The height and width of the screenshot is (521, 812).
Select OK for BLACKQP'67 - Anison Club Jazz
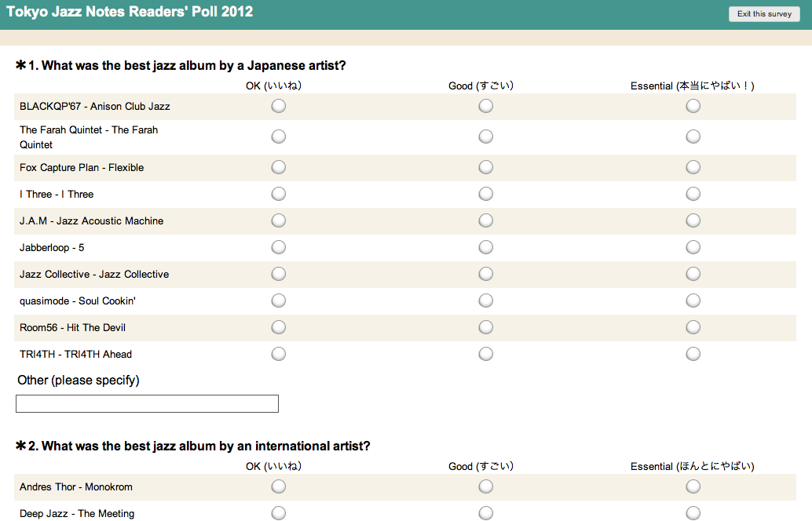click(279, 106)
